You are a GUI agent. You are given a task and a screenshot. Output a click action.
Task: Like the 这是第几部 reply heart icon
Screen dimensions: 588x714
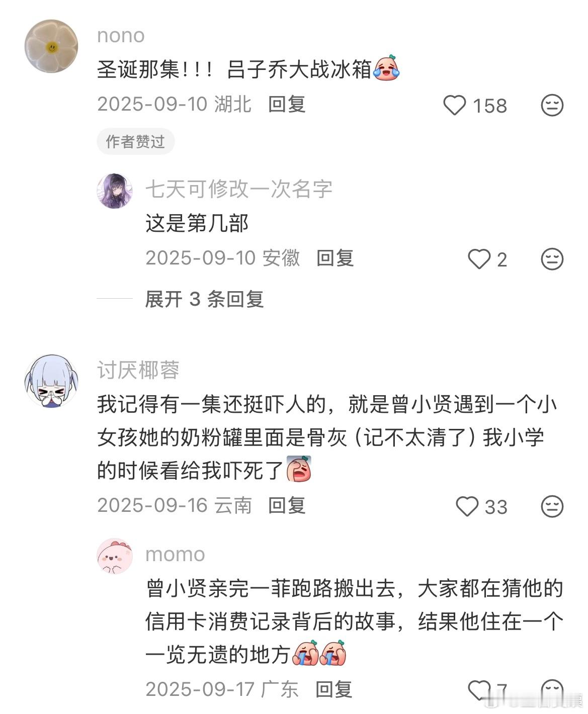coord(479,259)
